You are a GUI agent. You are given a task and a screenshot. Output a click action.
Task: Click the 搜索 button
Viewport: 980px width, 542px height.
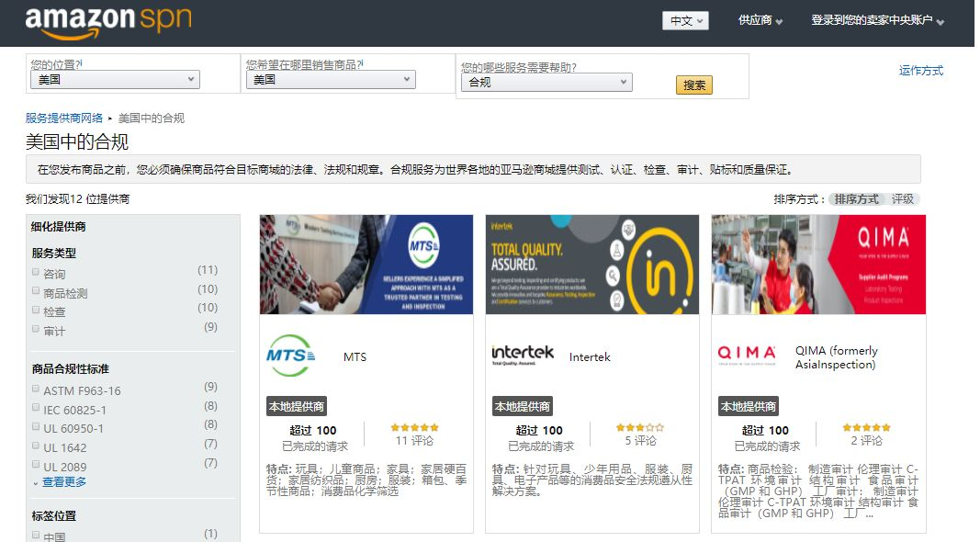point(693,85)
